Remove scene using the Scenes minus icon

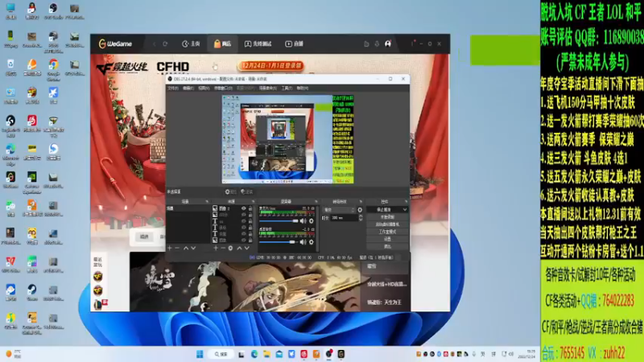(177, 248)
